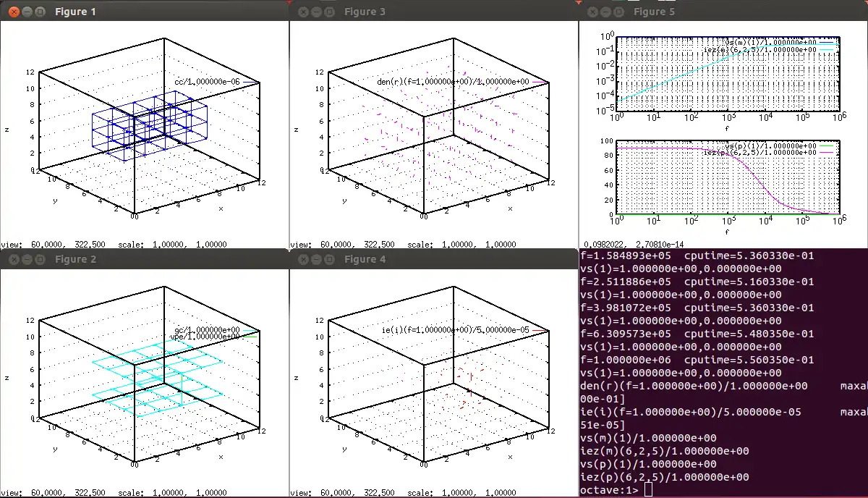Maximize the Figure 2 window

(x=40, y=259)
